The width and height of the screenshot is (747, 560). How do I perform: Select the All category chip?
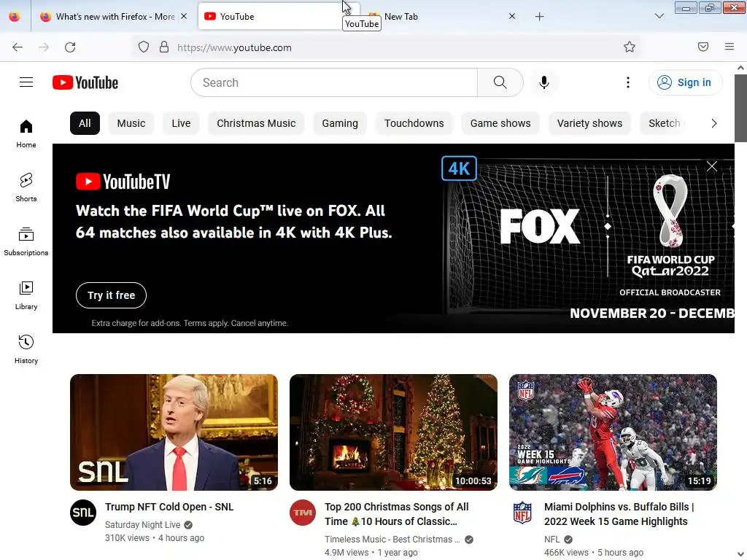coord(85,123)
